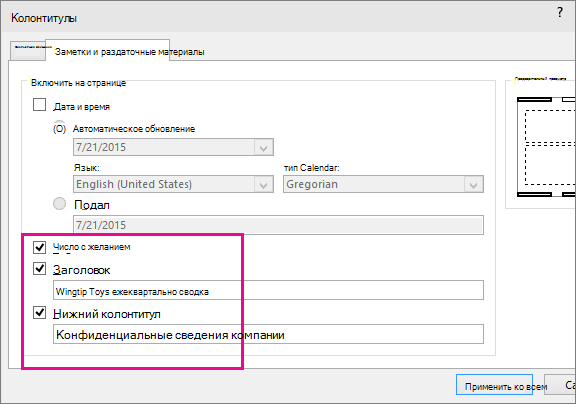Screen dimensions: 576x404
Task: Select the Автоматическое обновление radio button
Action: [x=60, y=129]
